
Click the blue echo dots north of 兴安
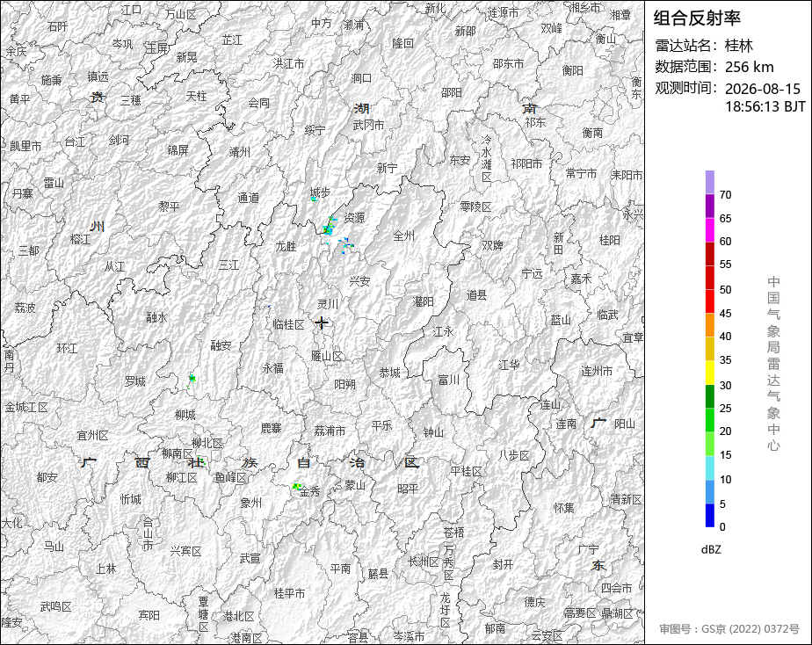[x=346, y=243]
